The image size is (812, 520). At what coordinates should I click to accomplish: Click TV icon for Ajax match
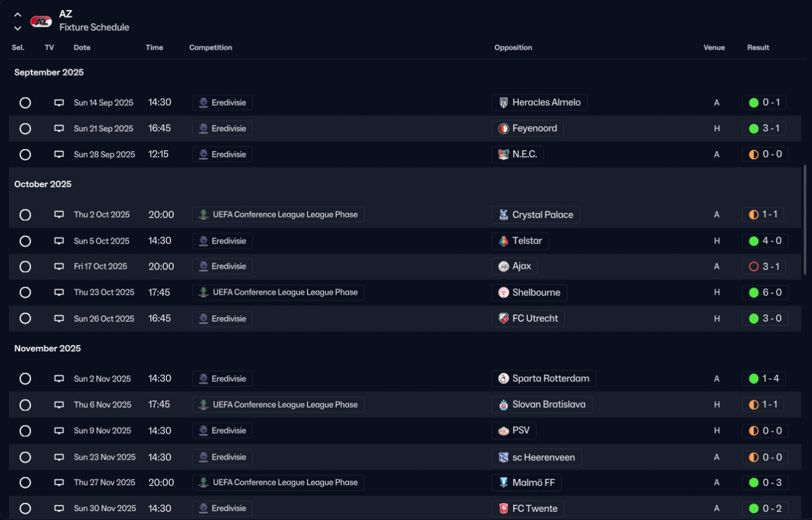(59, 267)
